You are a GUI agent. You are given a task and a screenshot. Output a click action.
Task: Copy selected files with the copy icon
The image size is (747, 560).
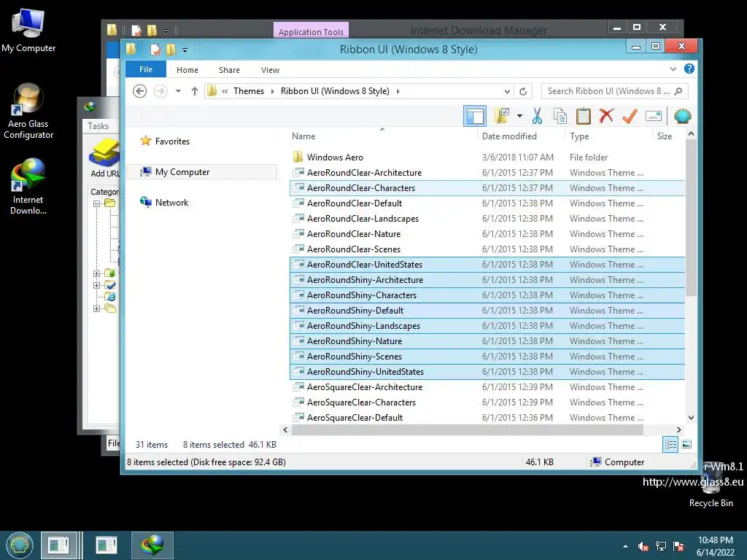click(x=560, y=116)
